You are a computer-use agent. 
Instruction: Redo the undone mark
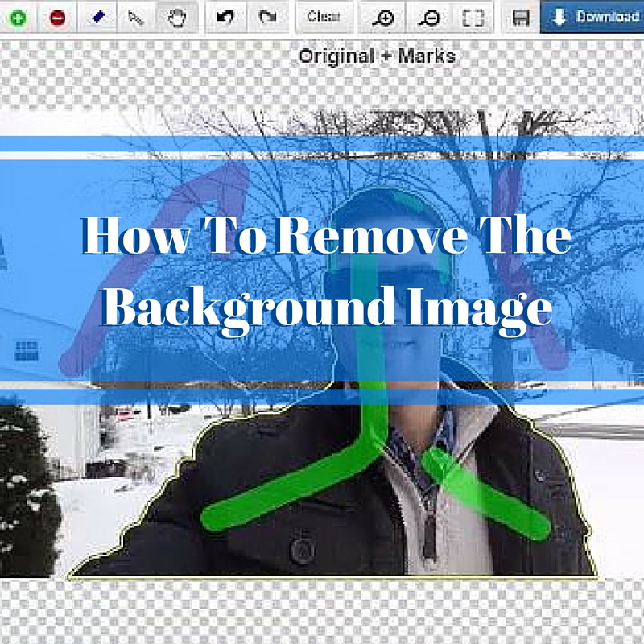[x=268, y=17]
